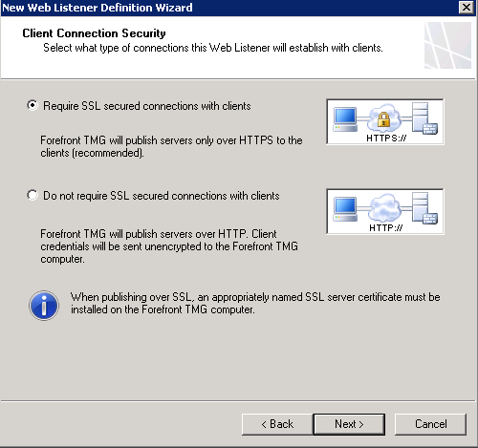This screenshot has width=478, height=448.
Task: Click the client computer icon in HTTPS diagram
Action: [x=345, y=119]
